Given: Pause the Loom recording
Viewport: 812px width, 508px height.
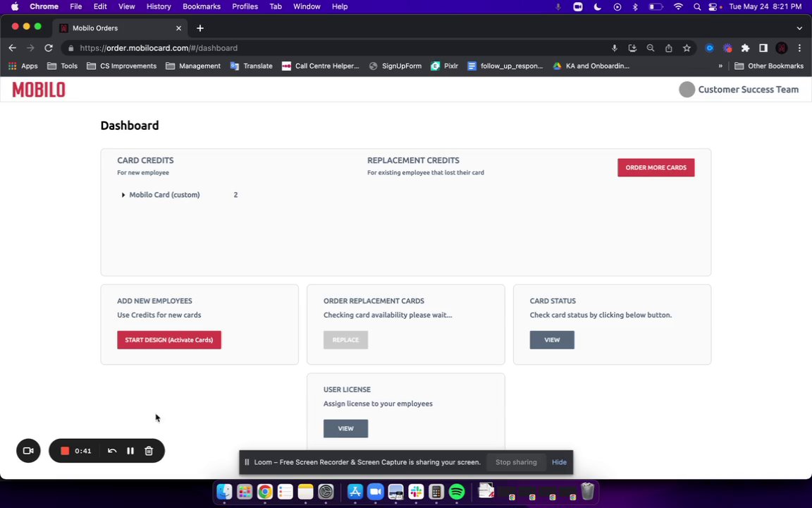Looking at the screenshot, I should [130, 451].
